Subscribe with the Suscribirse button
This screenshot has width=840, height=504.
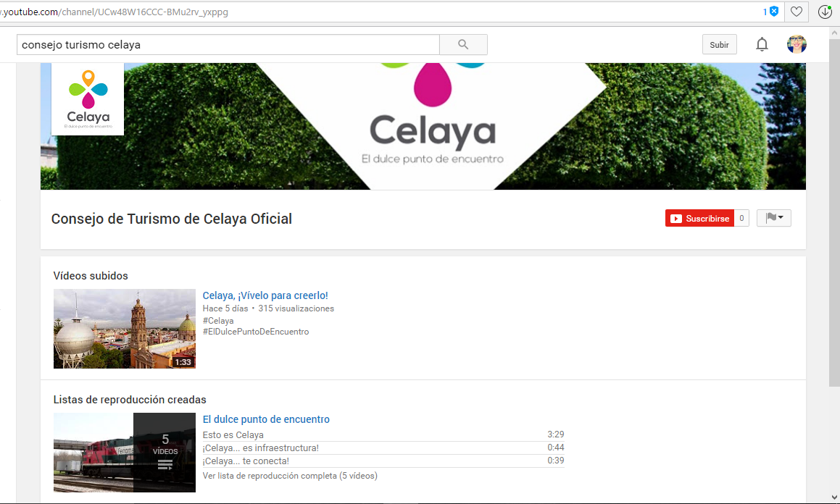699,218
